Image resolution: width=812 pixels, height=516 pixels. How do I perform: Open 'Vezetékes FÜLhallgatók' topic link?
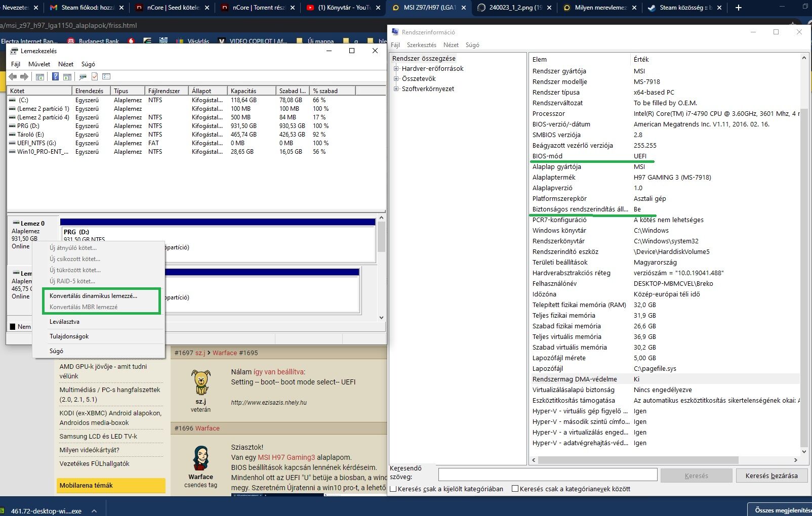point(94,463)
